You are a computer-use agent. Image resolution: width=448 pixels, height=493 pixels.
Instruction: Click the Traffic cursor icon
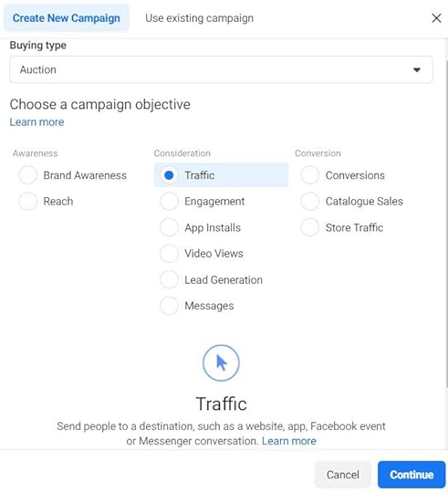(x=221, y=362)
